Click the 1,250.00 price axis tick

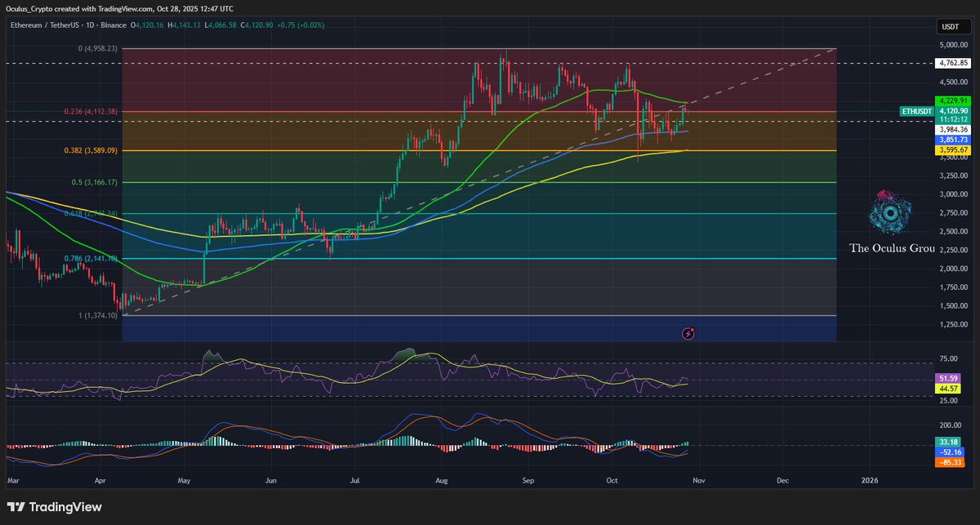[955, 324]
